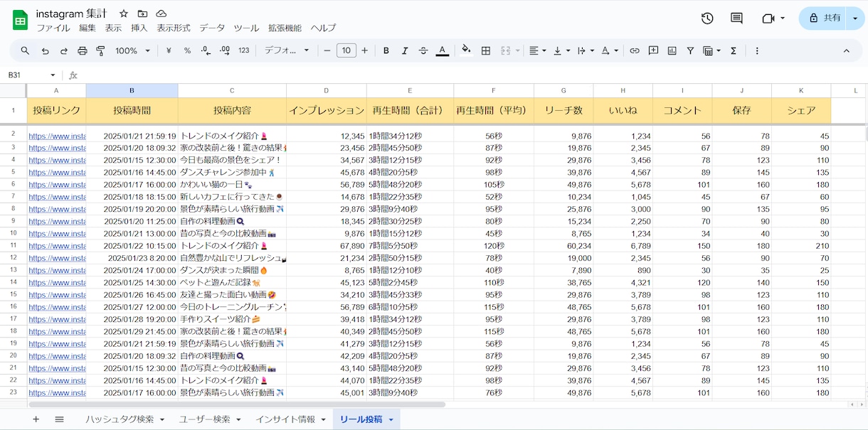Toggle the filter on the sheet
Image resolution: width=868 pixels, height=430 pixels.
pos(690,50)
